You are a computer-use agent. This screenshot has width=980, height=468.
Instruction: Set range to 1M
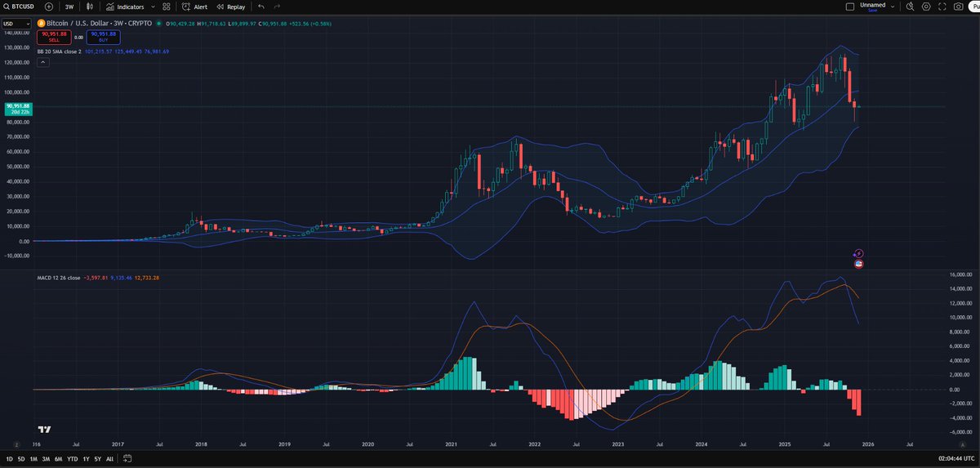[34, 459]
